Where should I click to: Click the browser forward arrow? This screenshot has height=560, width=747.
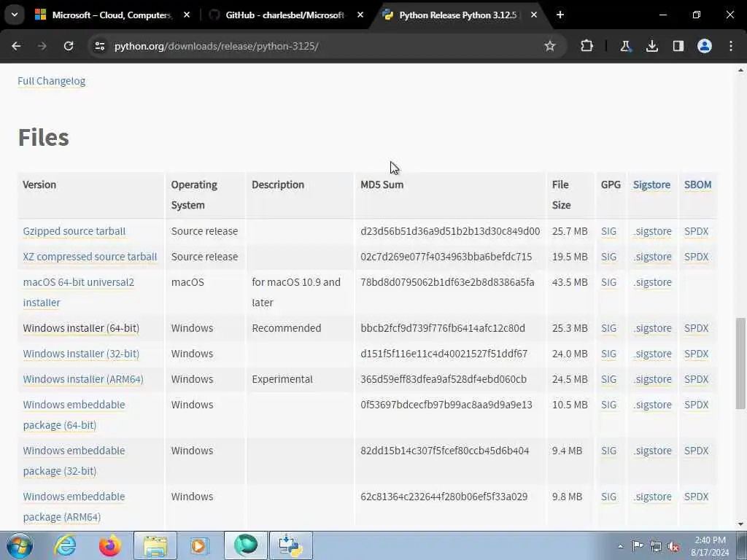coord(42,46)
